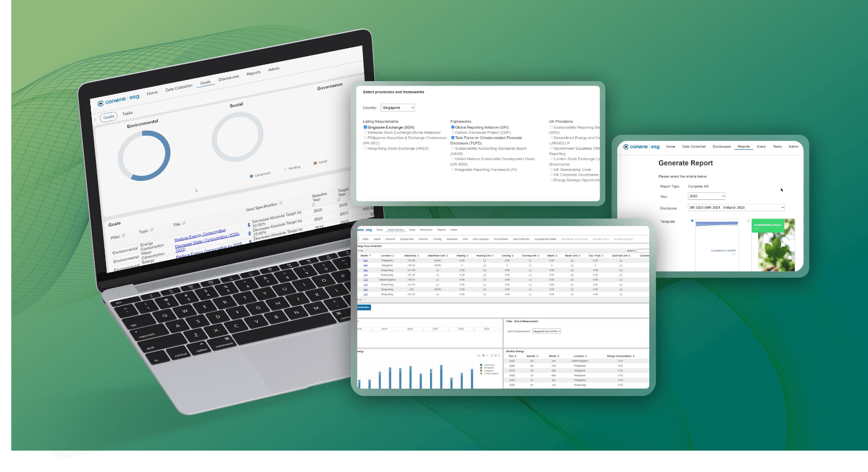The image size is (868, 472).
Task: Open the Year dropdown showing 2023
Action: pyautogui.click(x=707, y=196)
